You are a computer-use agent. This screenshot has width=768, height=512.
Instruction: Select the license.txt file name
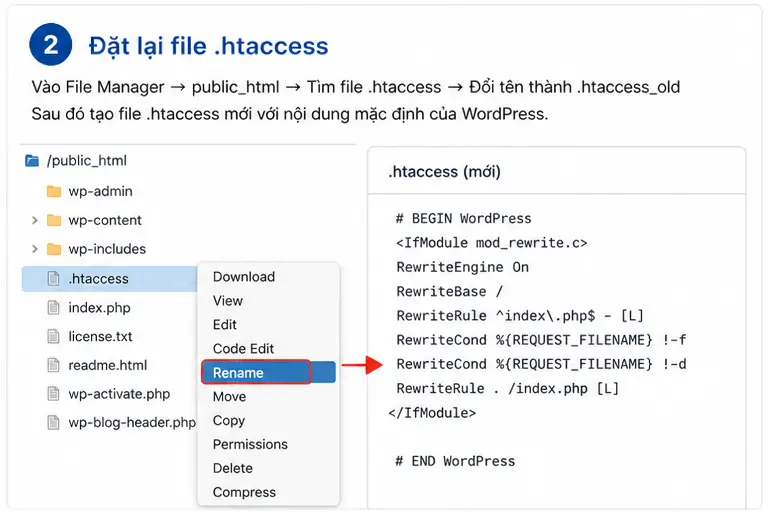tap(100, 337)
